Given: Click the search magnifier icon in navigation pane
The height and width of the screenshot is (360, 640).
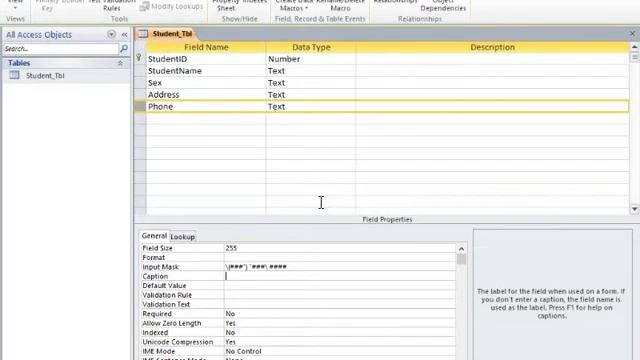Looking at the screenshot, I should coord(124,49).
